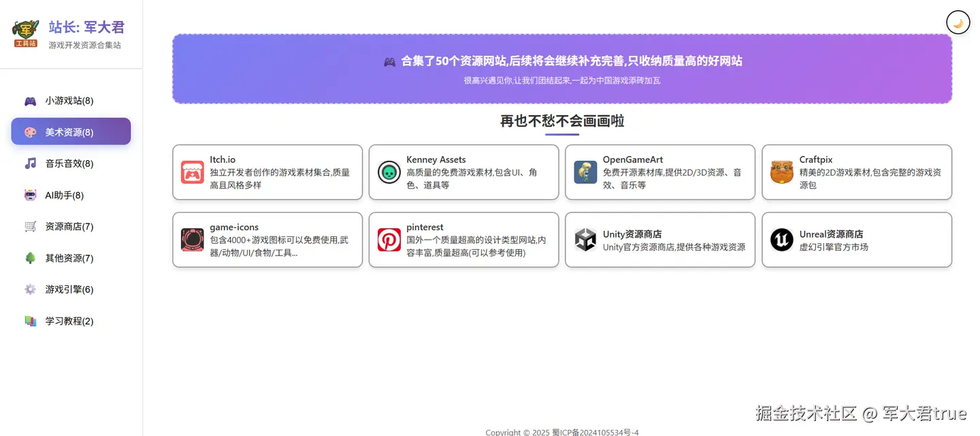Click the music note icon beside 音乐音效
This screenshot has width=980, height=436.
coord(31,163)
